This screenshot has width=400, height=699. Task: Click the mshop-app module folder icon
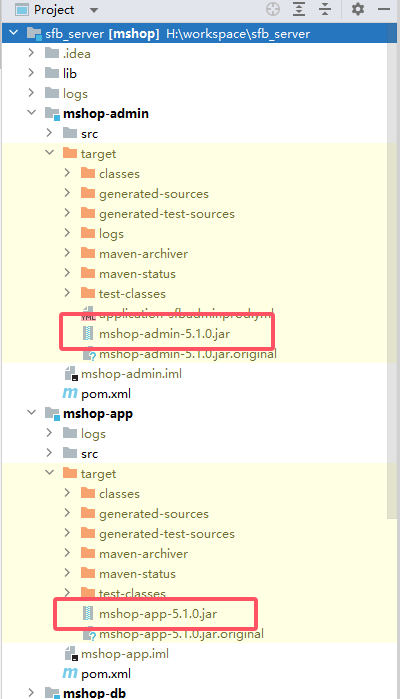[52, 413]
